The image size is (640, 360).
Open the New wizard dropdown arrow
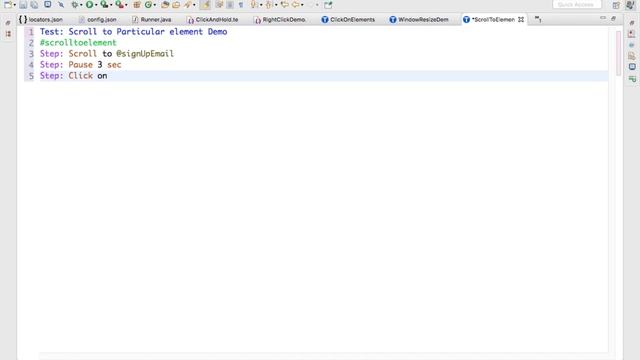(x=14, y=5)
